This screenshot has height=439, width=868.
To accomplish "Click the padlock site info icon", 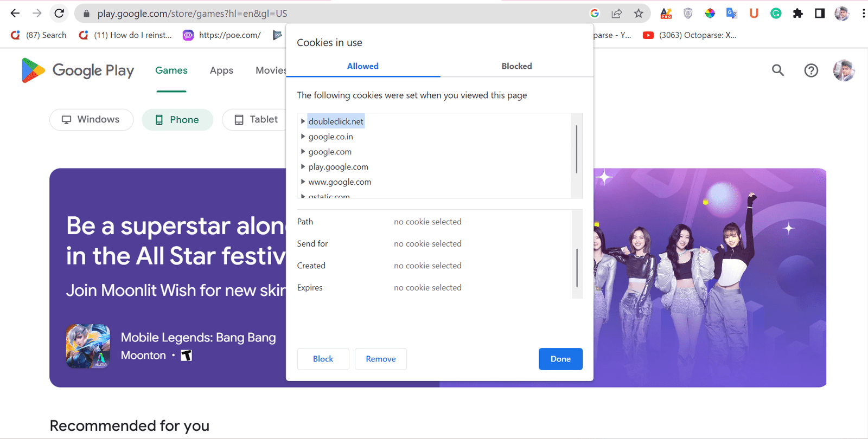I will (86, 14).
